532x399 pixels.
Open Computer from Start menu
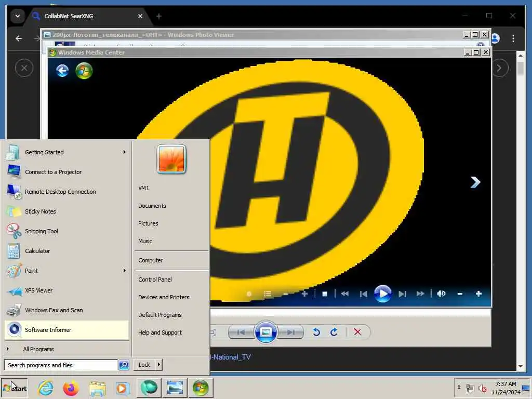(x=171, y=260)
